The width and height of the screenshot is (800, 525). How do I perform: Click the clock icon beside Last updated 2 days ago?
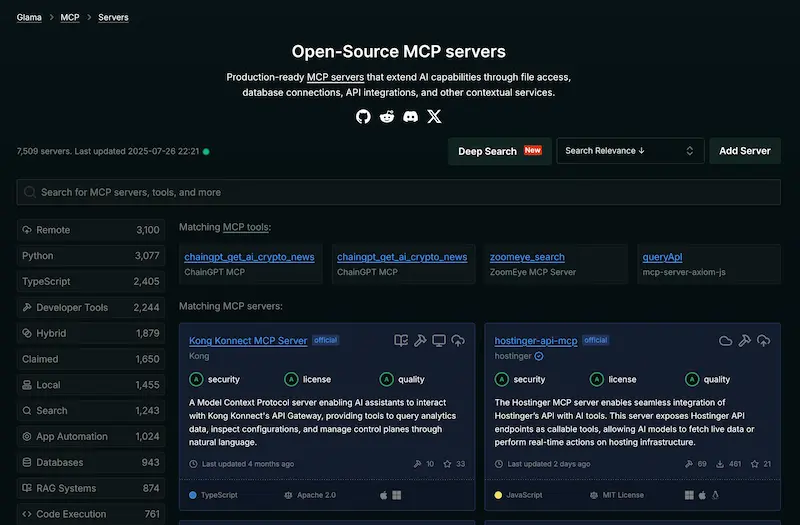pyautogui.click(x=499, y=464)
